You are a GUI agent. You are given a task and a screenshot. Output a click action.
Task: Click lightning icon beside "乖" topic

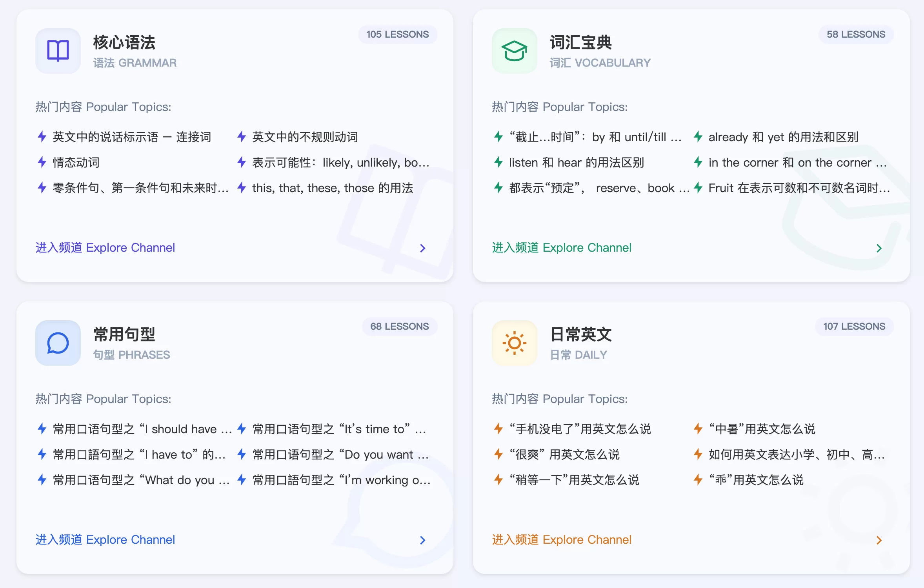pos(698,479)
